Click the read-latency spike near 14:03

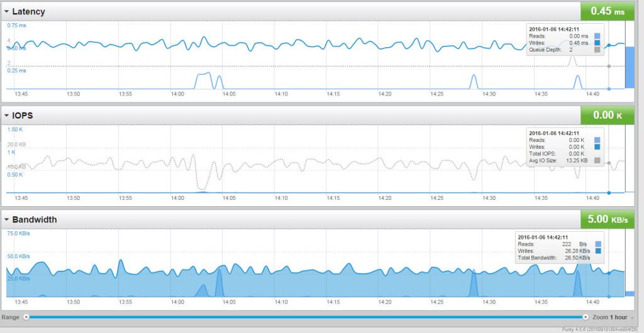point(204,80)
